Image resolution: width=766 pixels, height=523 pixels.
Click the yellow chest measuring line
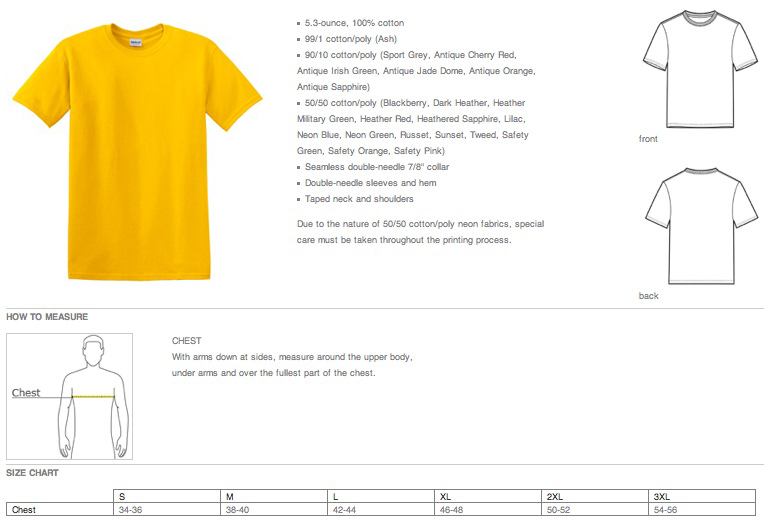[93, 397]
